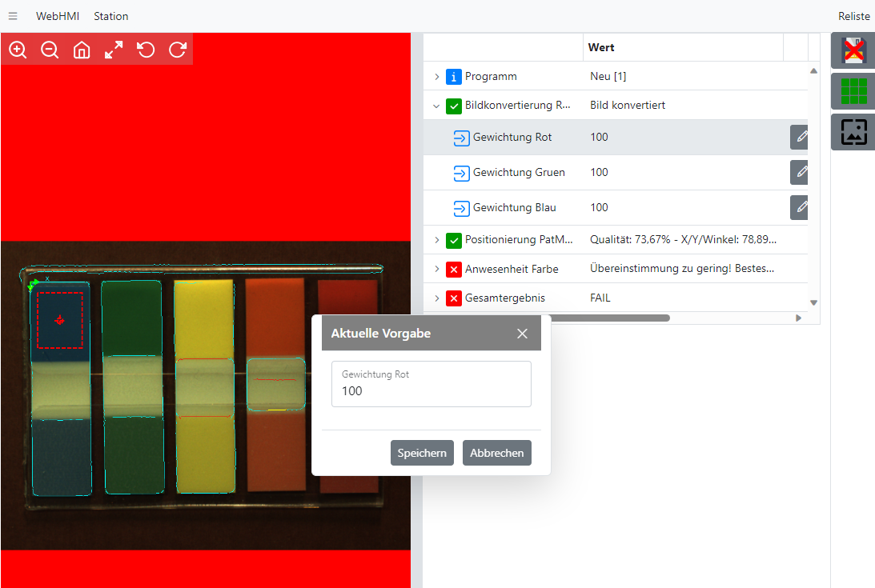Click the image capture frame icon
Image resolution: width=875 pixels, height=588 pixels.
click(x=853, y=132)
